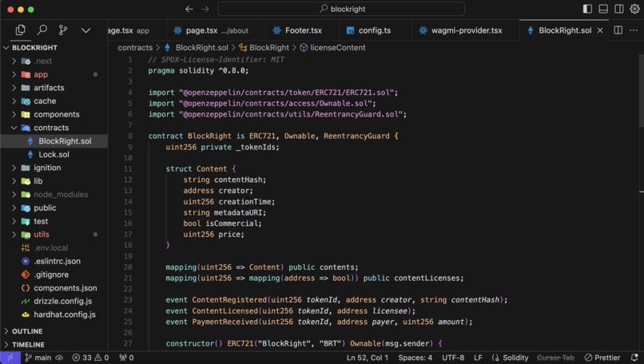Image resolution: width=644 pixels, height=364 pixels.
Task: Open problems showing 33 errors
Action: [90, 358]
